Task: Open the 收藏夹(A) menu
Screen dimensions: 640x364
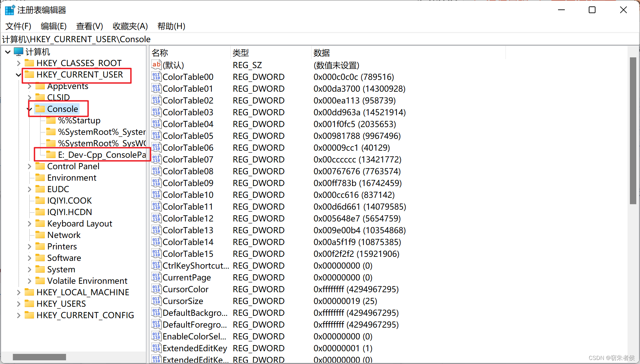Action: click(x=130, y=26)
